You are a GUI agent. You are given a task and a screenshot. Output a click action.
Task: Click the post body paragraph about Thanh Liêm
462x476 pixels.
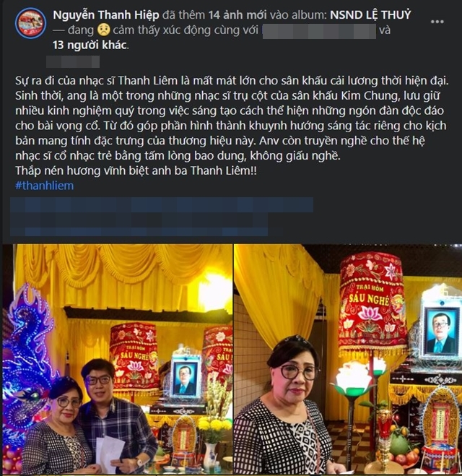[232, 118]
